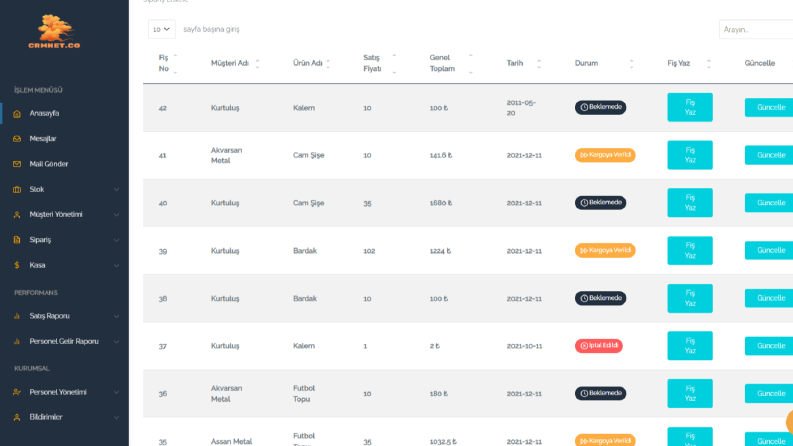Image resolution: width=793 pixels, height=446 pixels.
Task: Click the Bildirimler user icon
Action: tap(17, 418)
